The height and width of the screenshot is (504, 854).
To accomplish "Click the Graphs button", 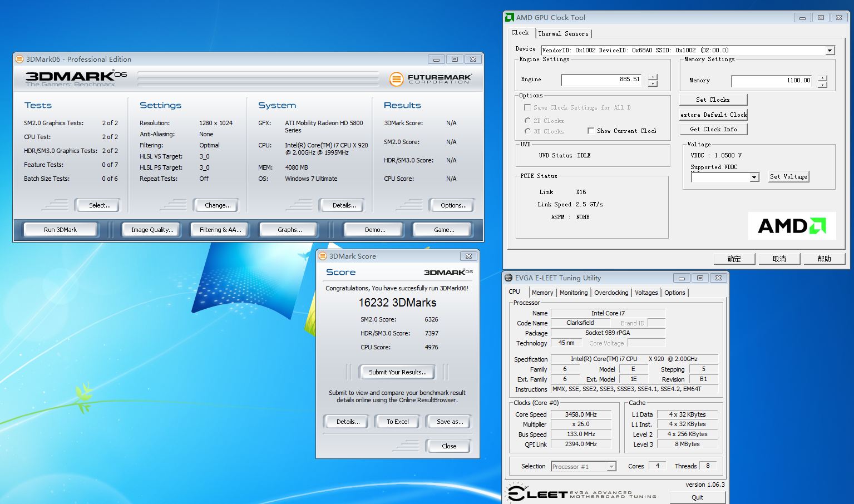I will [289, 230].
